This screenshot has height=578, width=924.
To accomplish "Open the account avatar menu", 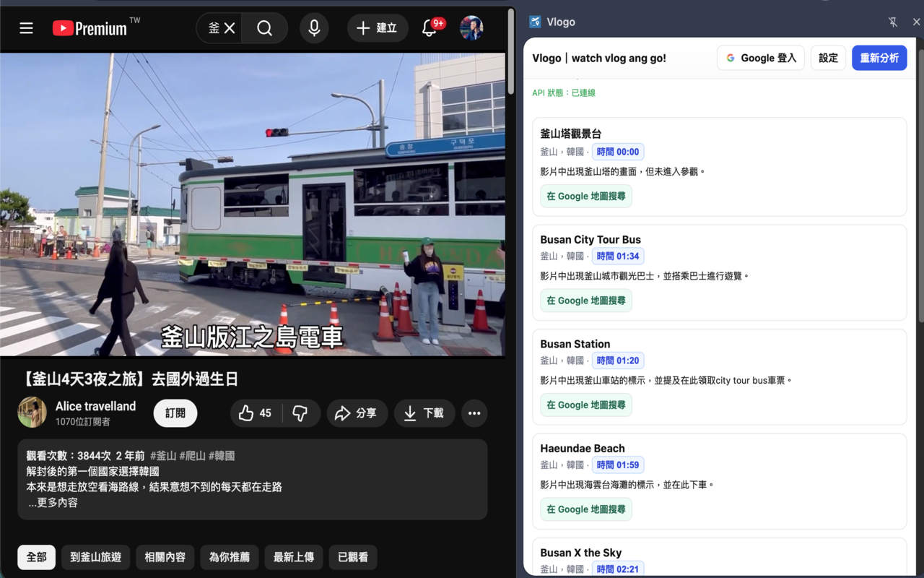I will click(471, 28).
